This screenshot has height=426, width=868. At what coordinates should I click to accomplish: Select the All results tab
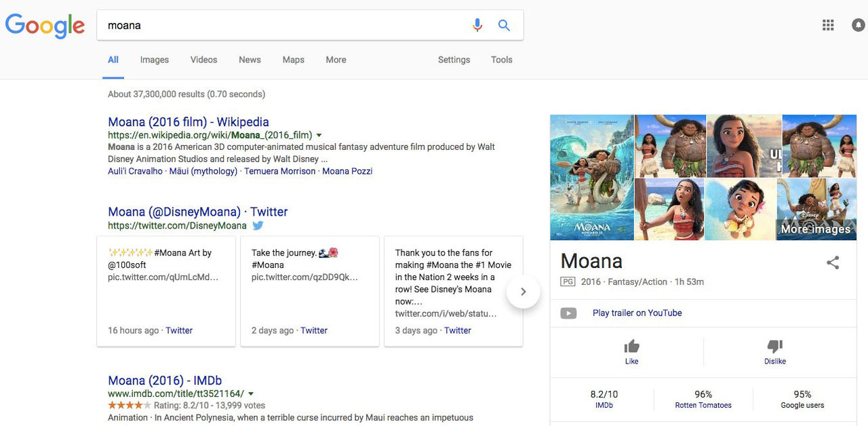[x=113, y=60]
